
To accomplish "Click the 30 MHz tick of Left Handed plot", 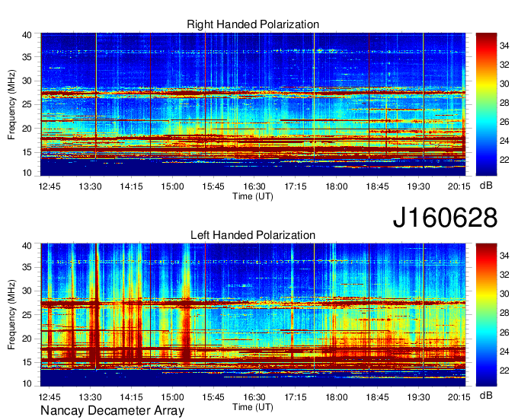I will point(27,291).
